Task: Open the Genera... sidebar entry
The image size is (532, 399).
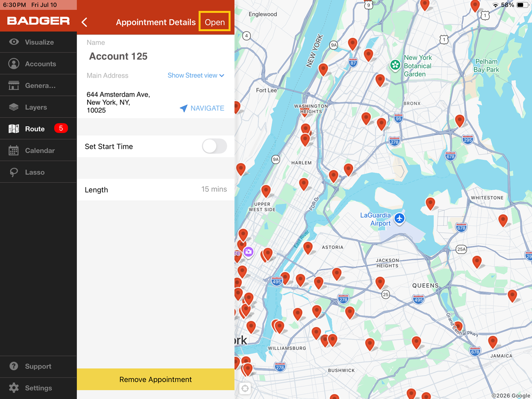Action: click(39, 85)
